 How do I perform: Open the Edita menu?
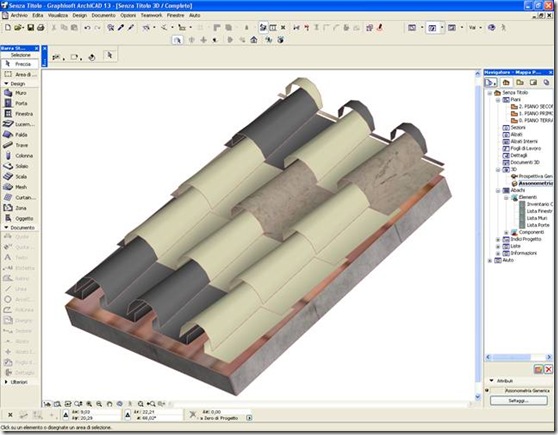[x=38, y=15]
